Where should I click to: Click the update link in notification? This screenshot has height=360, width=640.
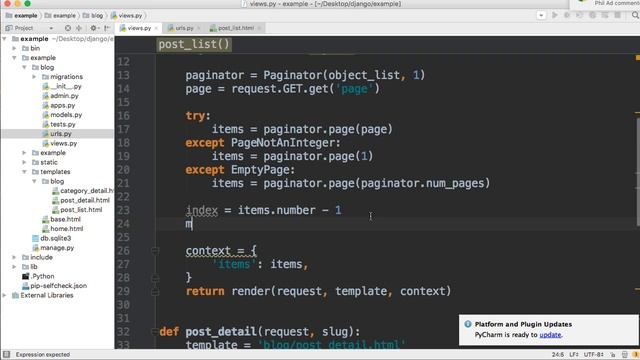(550, 335)
